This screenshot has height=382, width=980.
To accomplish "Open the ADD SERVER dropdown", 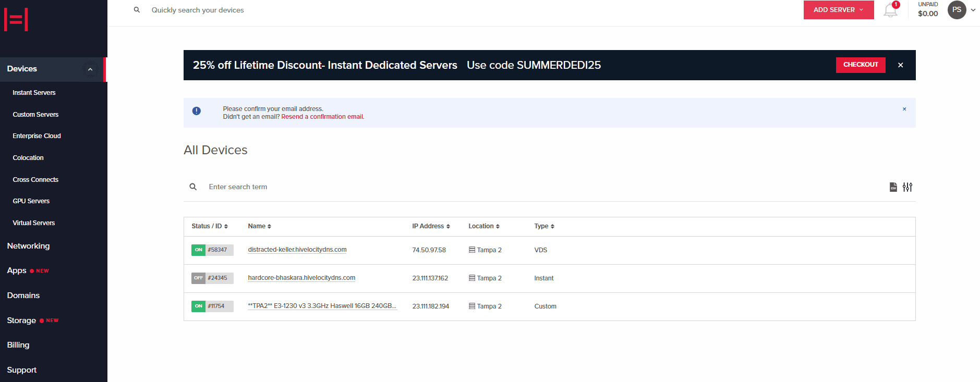I will 838,10.
